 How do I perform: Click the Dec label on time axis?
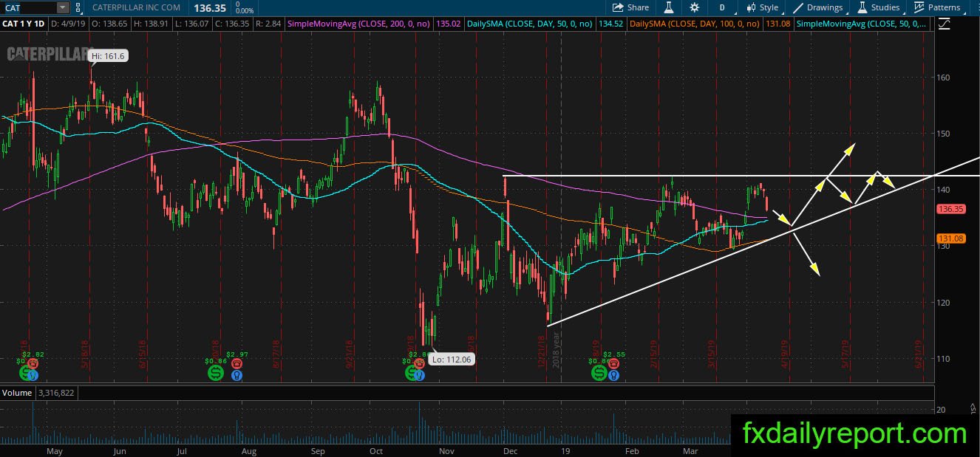509,450
